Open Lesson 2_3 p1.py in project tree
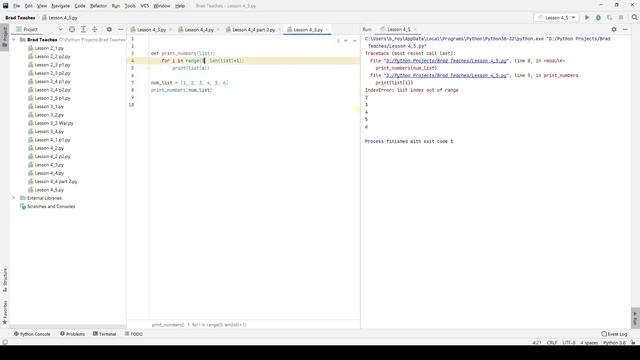Viewport: 640px width, 360px height. coord(53,65)
